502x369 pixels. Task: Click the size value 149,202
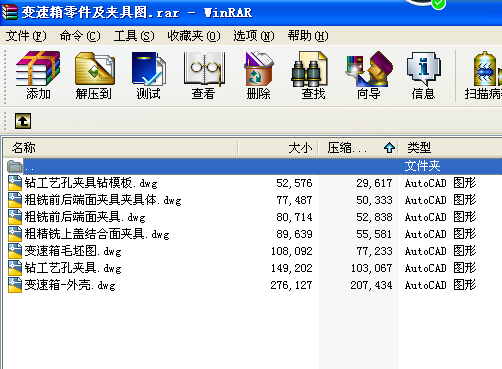292,268
